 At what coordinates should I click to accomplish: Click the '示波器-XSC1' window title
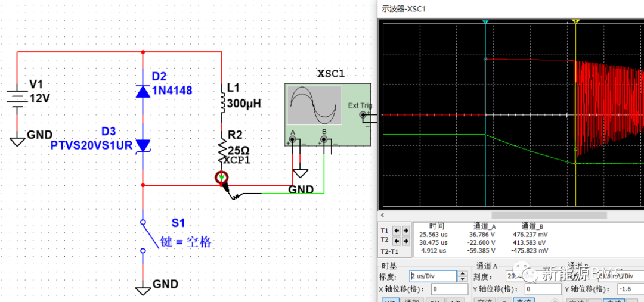tap(404, 8)
